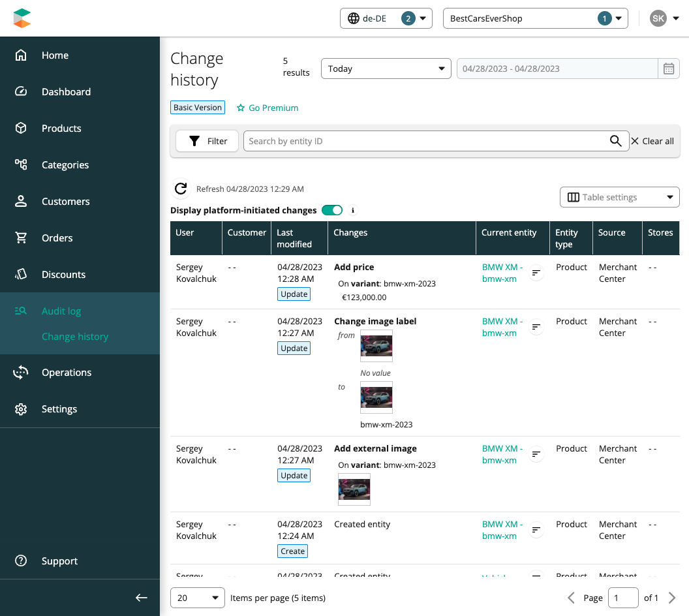Screen dimensions: 689x616
Task: Click the commercetools logo at top left
Action: [22, 18]
